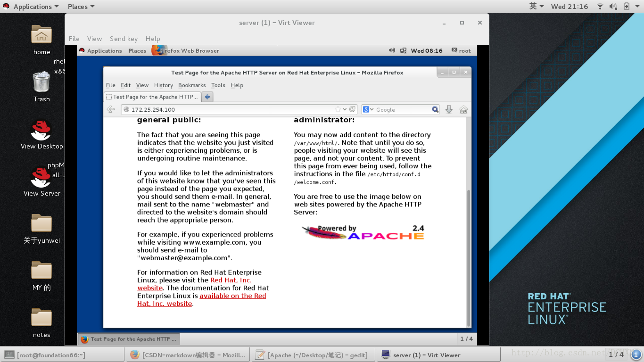Open Virt Viewer File menu
This screenshot has height=362, width=644.
point(74,39)
